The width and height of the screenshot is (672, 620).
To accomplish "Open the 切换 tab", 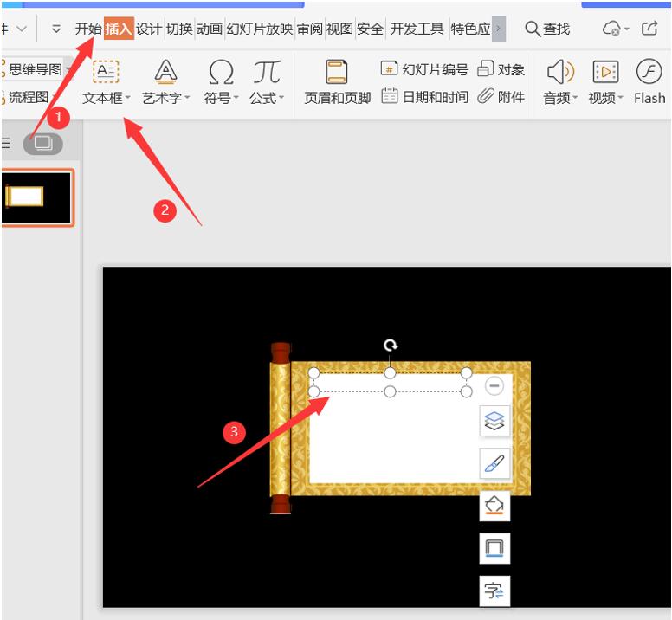I will tap(179, 29).
